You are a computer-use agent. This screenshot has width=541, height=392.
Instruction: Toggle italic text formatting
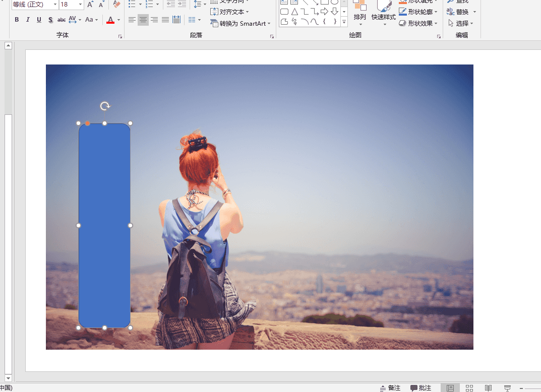click(28, 20)
